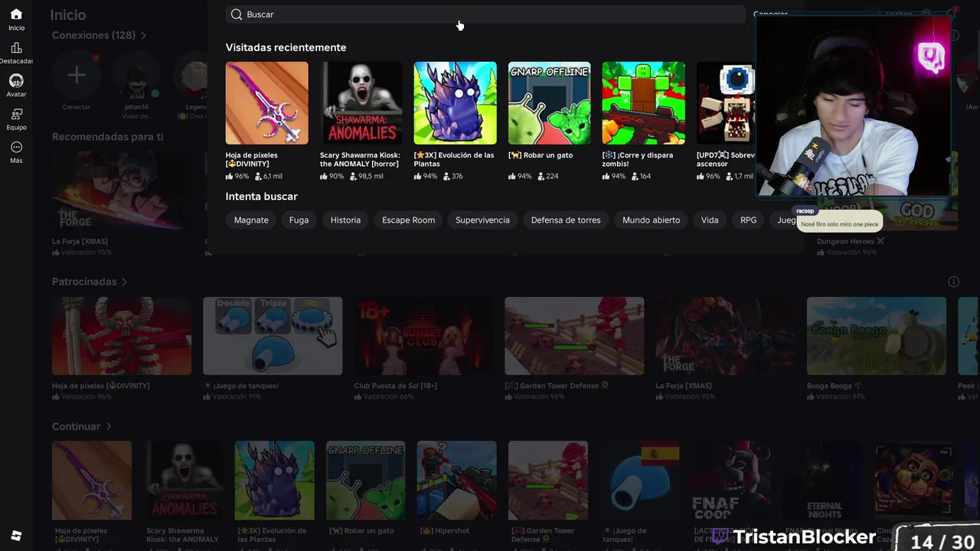Screen dimensions: 980x551
Task: Open the Avatar icon in sidebar
Action: pos(16,80)
